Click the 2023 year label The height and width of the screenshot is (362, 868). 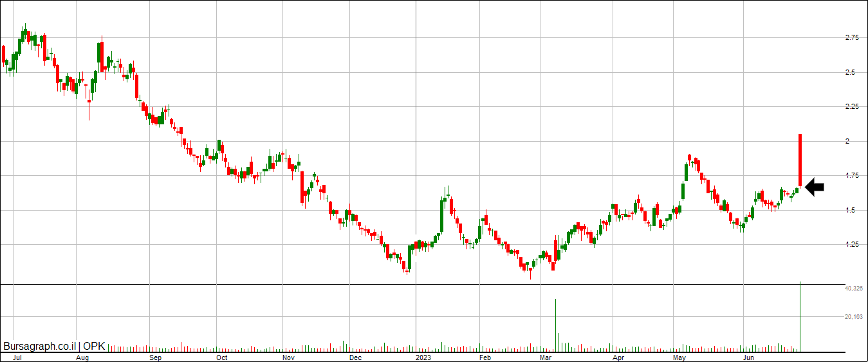click(x=423, y=357)
